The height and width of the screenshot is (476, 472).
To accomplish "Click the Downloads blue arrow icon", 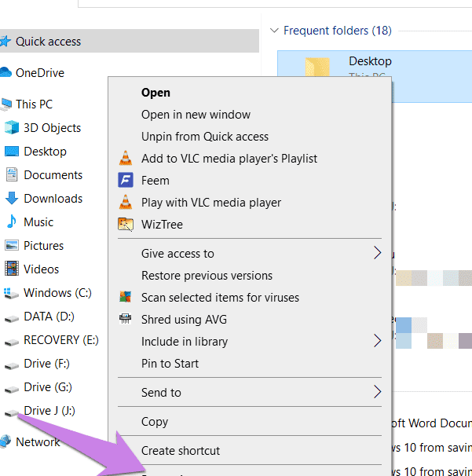I will click(x=12, y=198).
